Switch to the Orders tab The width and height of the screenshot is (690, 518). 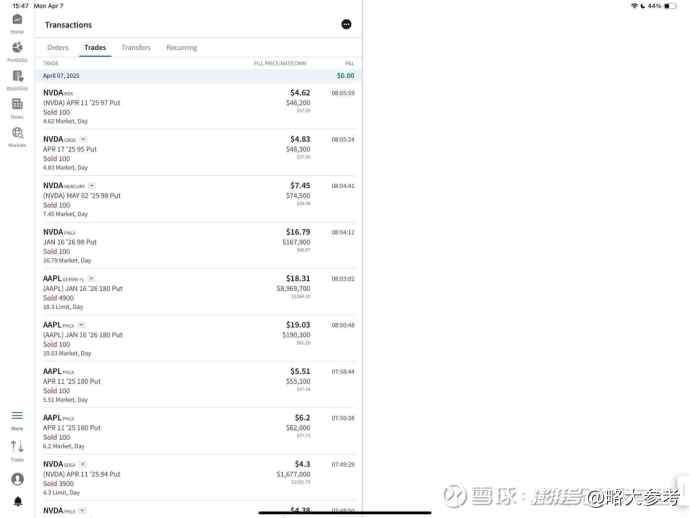point(58,48)
